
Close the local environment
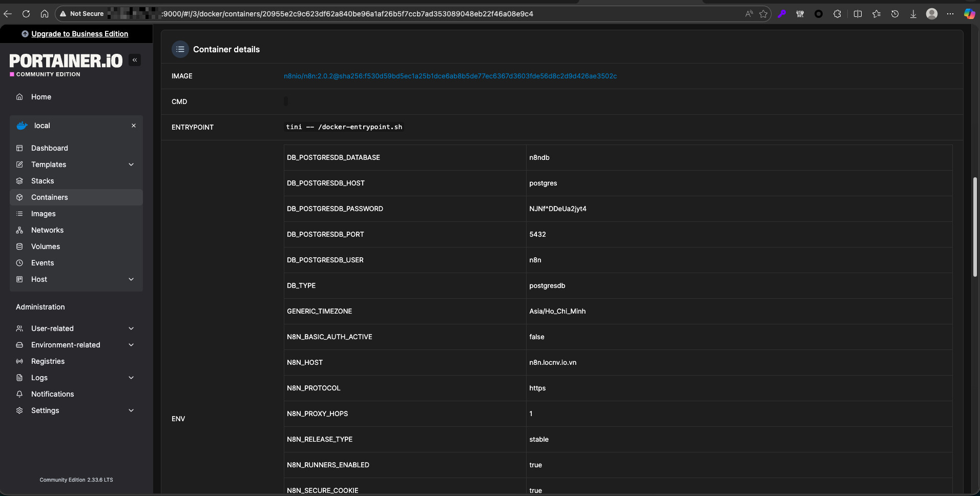134,126
